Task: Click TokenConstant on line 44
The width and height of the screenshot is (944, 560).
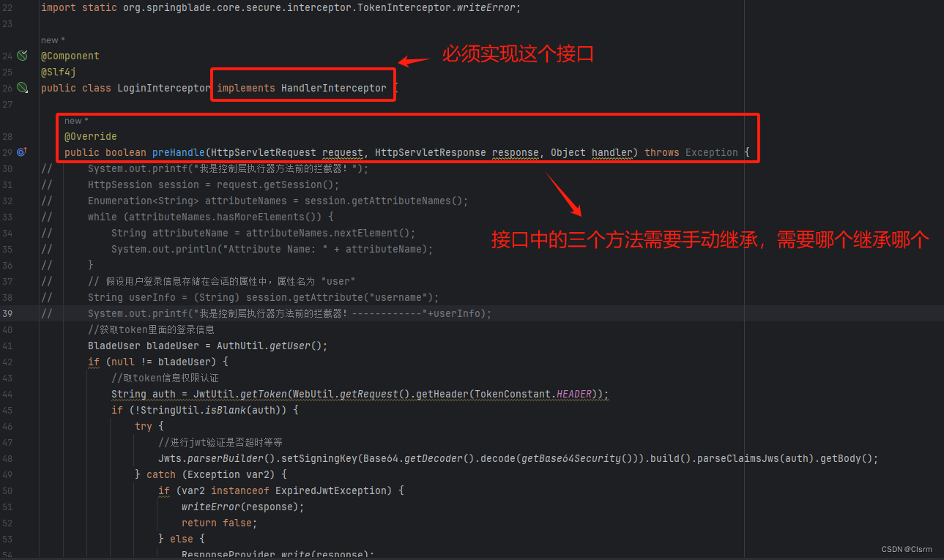Action: [x=513, y=394]
